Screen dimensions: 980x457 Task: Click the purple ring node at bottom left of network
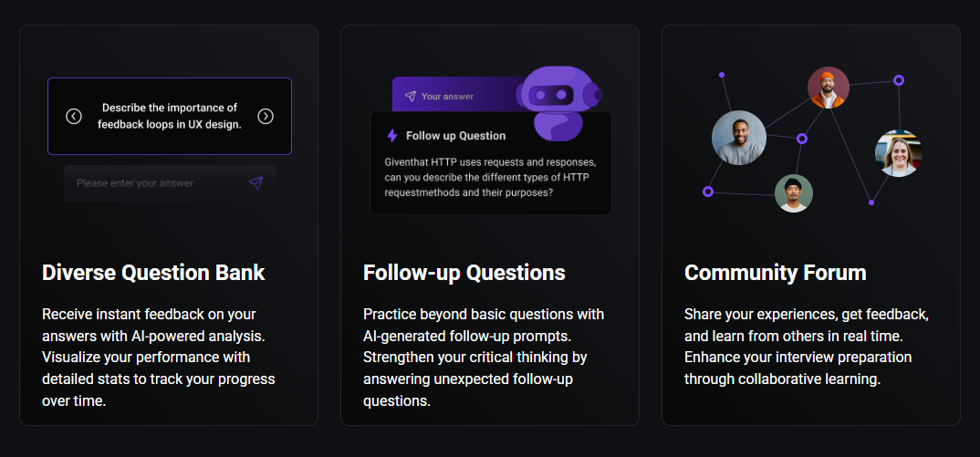708,192
